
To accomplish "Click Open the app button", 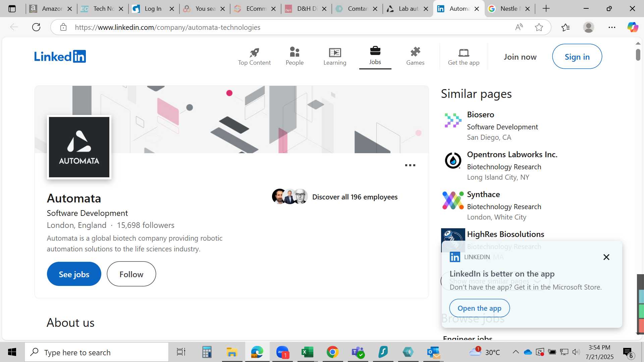I will pos(479,308).
